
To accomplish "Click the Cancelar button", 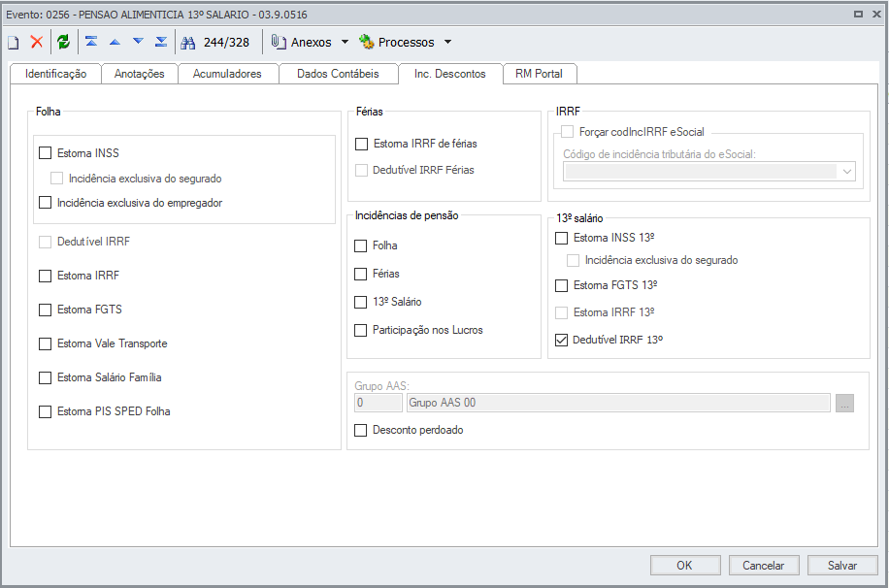I will 763,566.
